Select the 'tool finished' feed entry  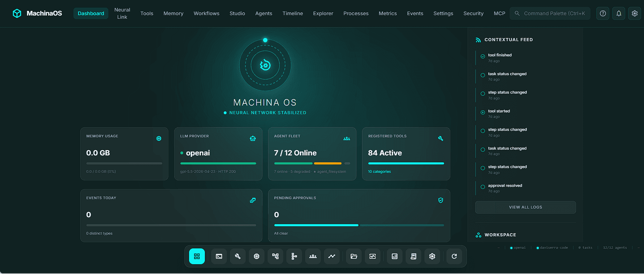click(x=525, y=58)
